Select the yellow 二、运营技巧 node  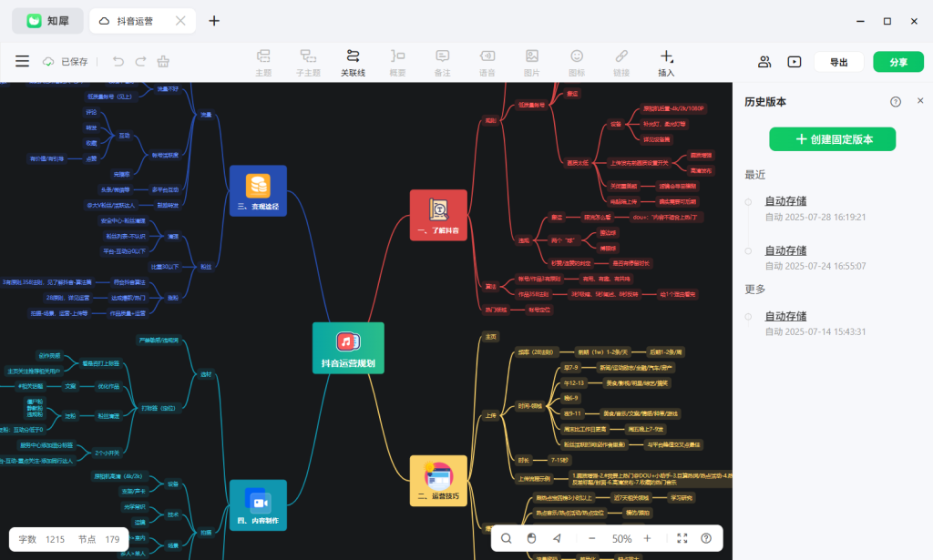(438, 481)
